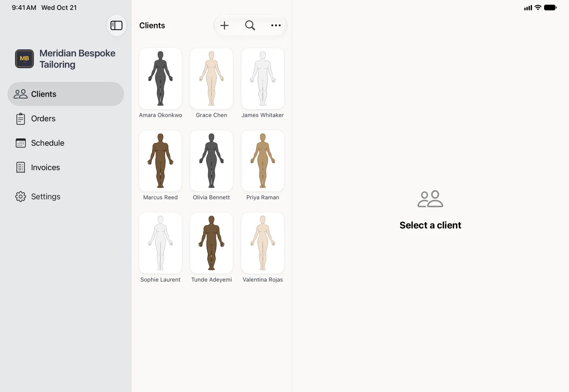569x392 pixels.
Task: Open Settings from the sidebar
Action: 66,197
